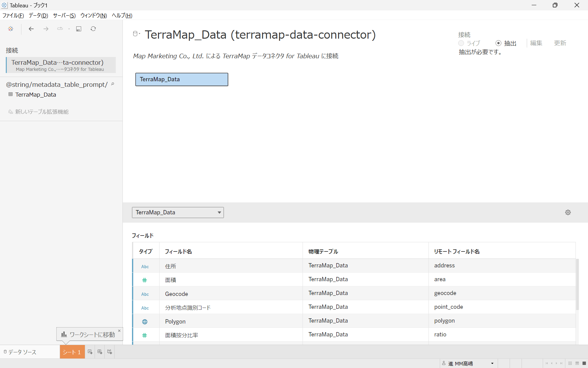588x368 pixels.
Task: Open the metadata settings gear icon
Action: pos(568,213)
